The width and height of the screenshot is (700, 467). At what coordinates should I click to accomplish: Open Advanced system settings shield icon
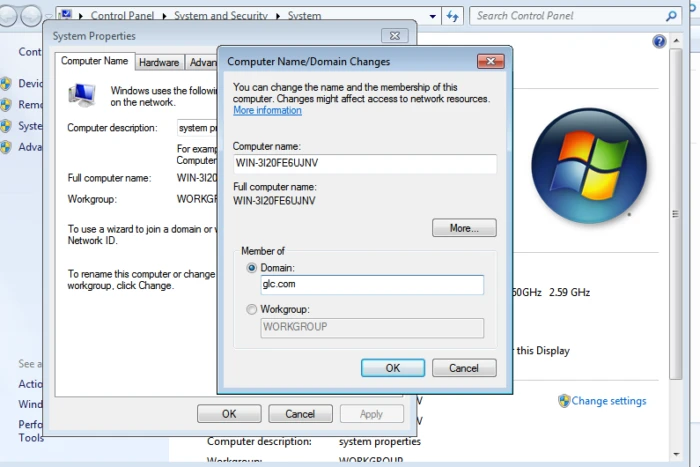tap(5, 147)
